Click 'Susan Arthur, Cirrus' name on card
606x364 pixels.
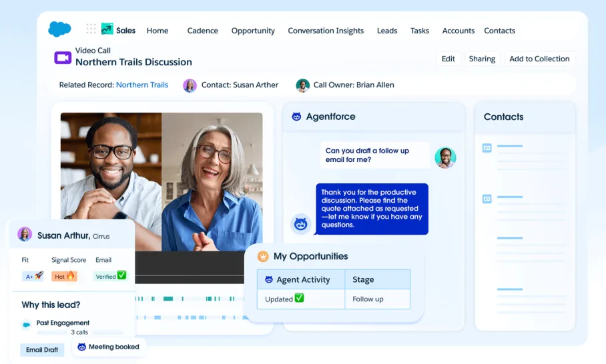tap(73, 235)
